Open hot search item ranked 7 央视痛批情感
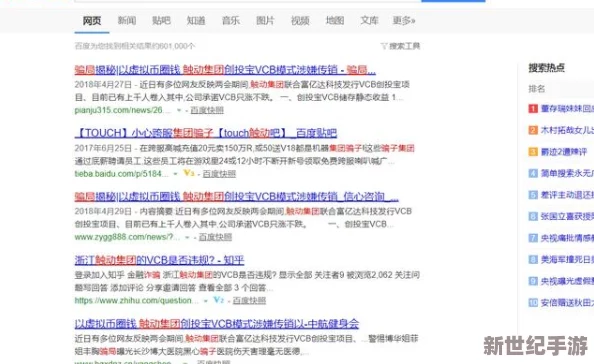 (x=567, y=238)
